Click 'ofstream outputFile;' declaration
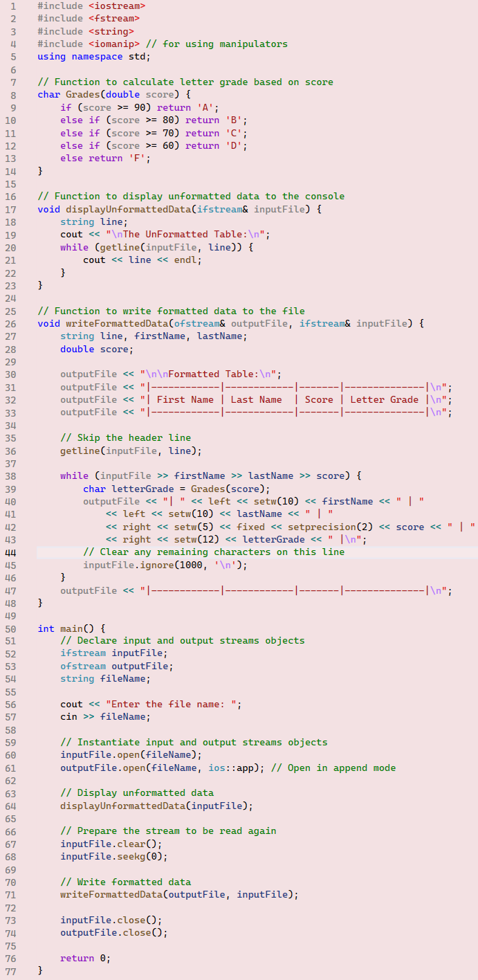Image resolution: width=478 pixels, height=980 pixels. pyautogui.click(x=117, y=666)
